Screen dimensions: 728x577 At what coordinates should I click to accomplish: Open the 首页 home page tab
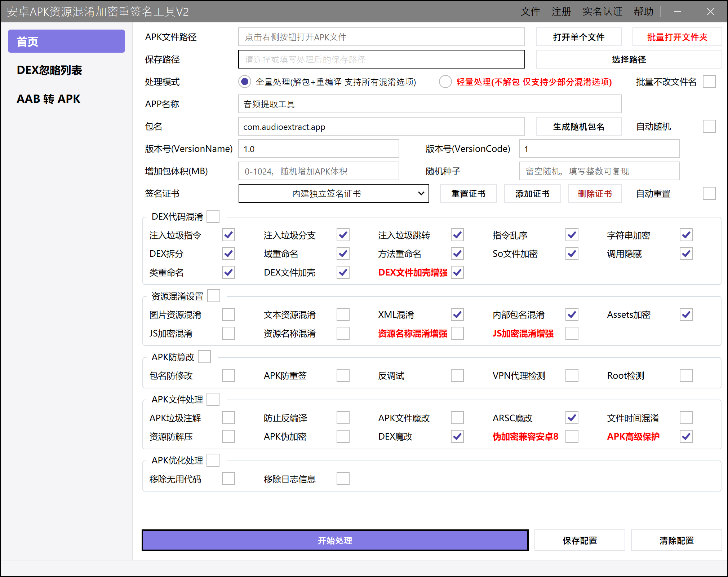pos(66,41)
